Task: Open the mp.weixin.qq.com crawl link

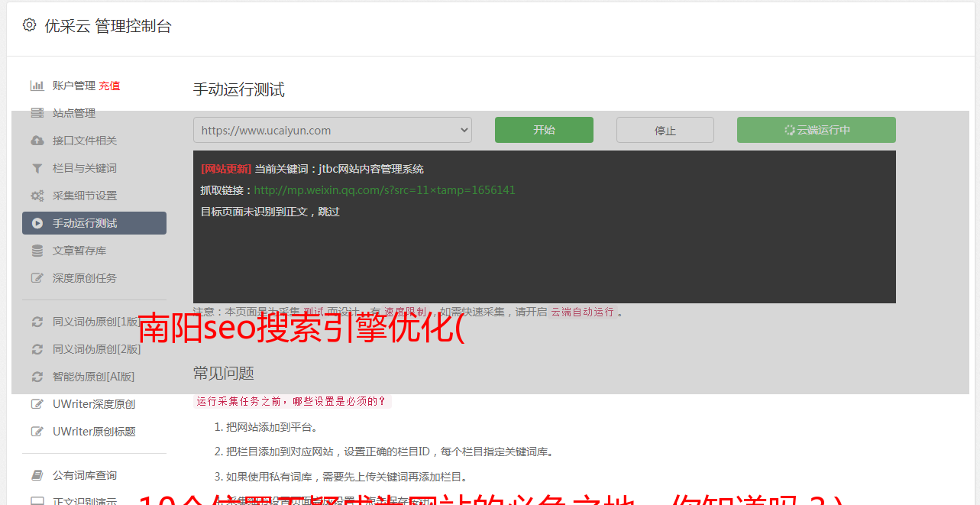Action: pyautogui.click(x=384, y=190)
